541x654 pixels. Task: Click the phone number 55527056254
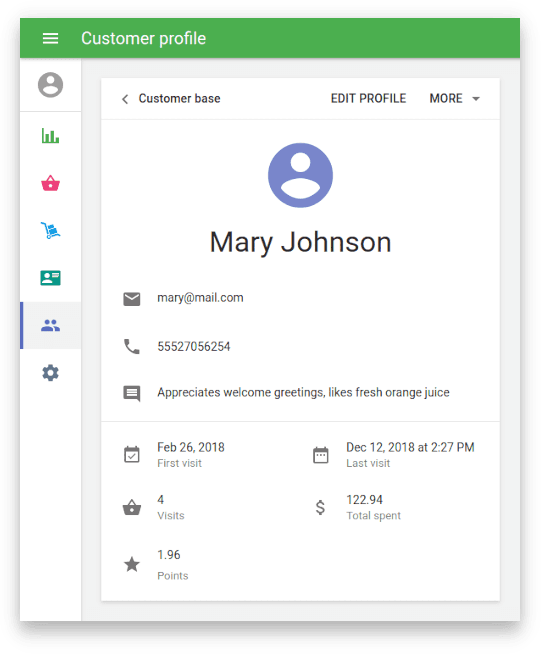(194, 347)
